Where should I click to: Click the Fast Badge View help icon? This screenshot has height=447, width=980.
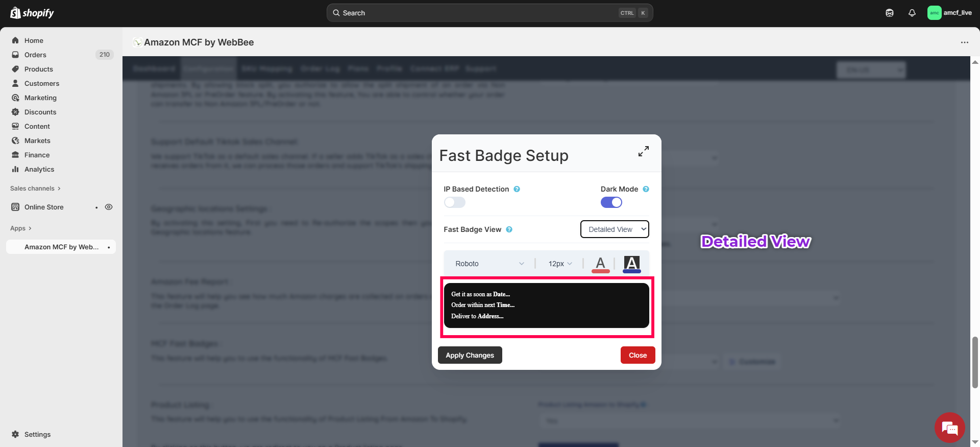coord(509,230)
